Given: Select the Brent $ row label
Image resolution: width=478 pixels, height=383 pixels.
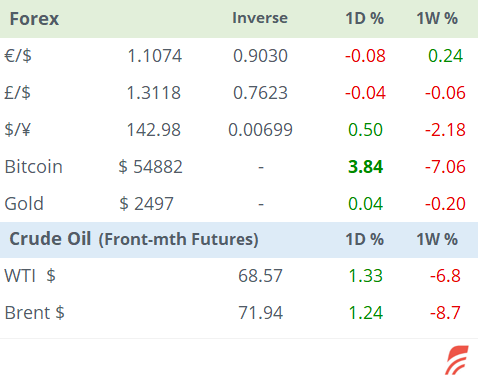Looking at the screenshot, I should point(35,313).
